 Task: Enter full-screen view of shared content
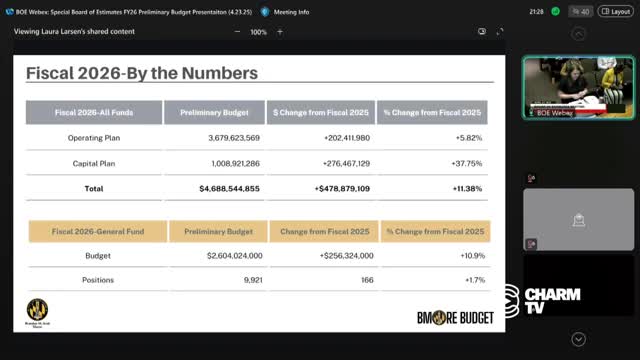point(500,31)
